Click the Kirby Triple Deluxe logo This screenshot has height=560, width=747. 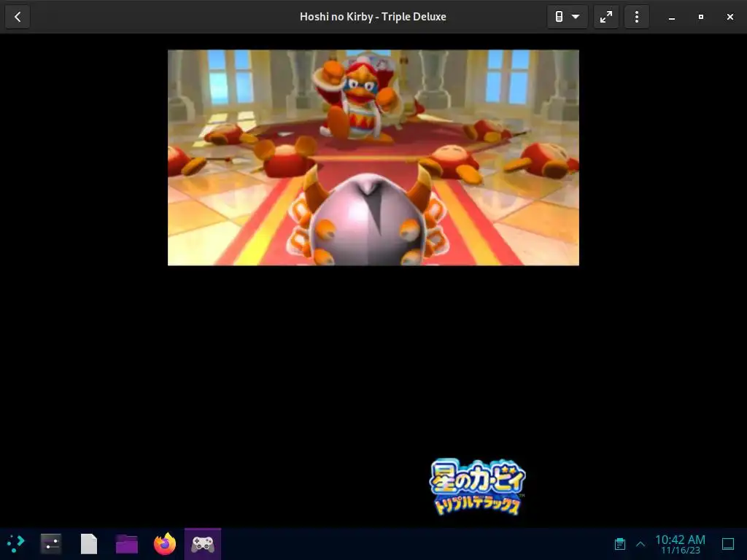[x=477, y=486]
